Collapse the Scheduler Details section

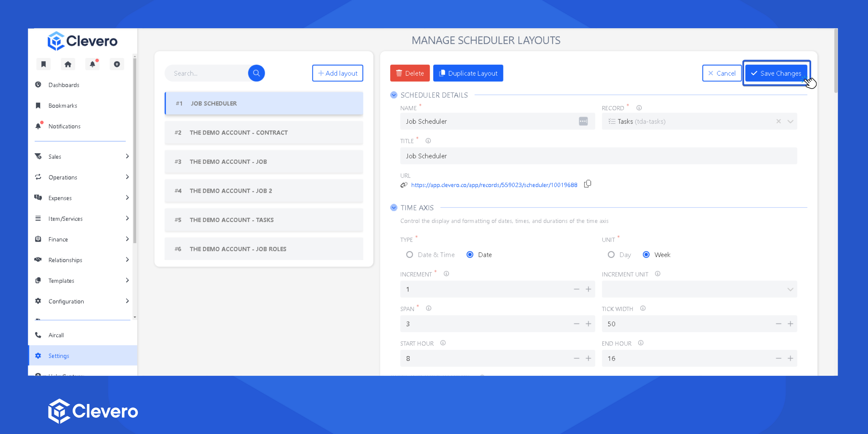click(x=394, y=95)
